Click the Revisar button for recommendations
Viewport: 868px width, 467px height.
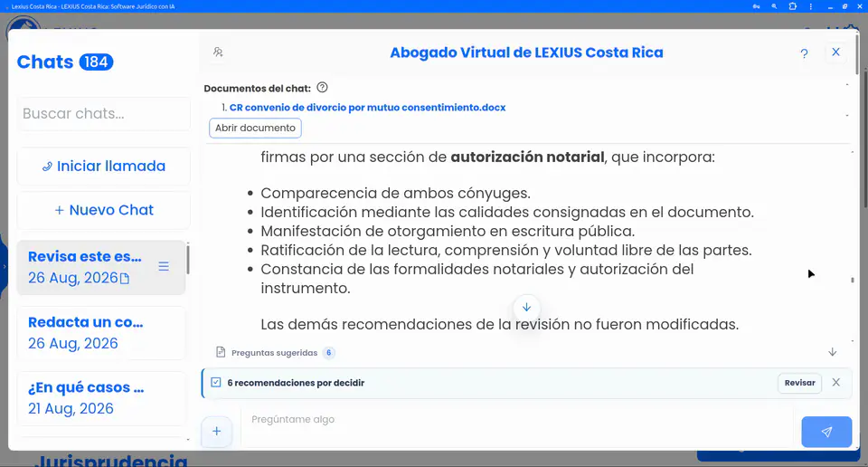click(799, 383)
